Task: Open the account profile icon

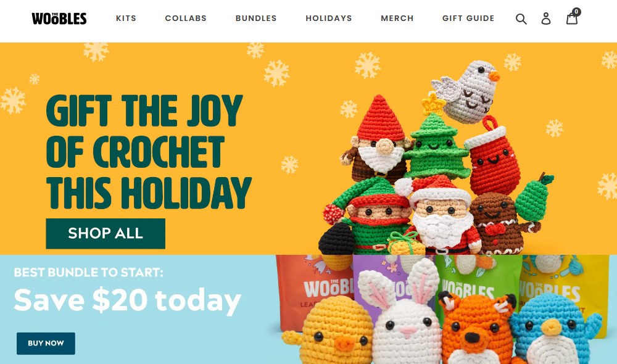Action: tap(546, 19)
